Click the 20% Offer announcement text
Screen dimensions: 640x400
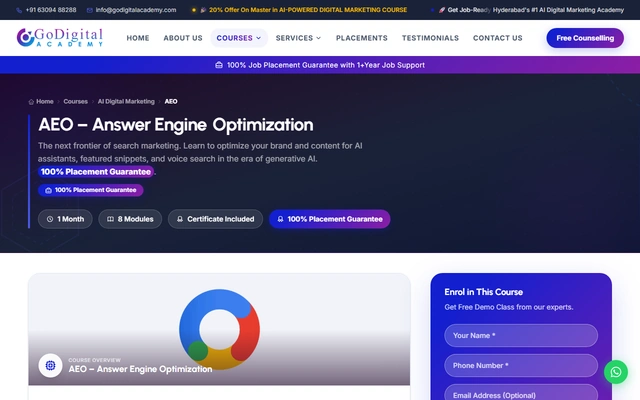pos(308,10)
